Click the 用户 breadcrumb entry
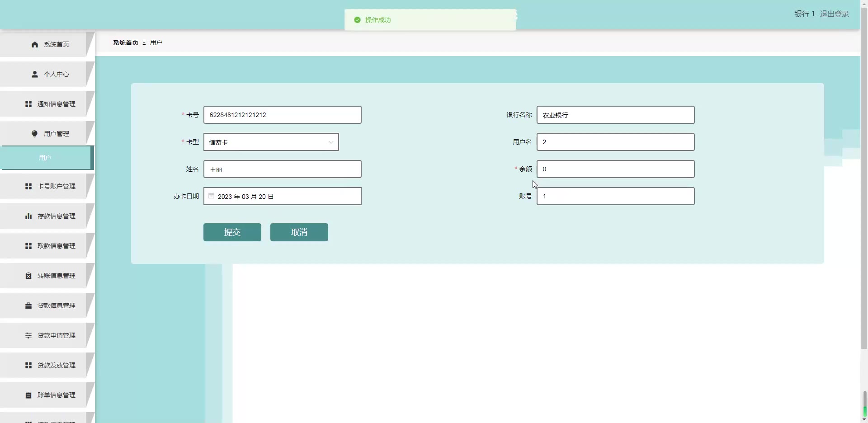The image size is (868, 423). click(x=156, y=42)
